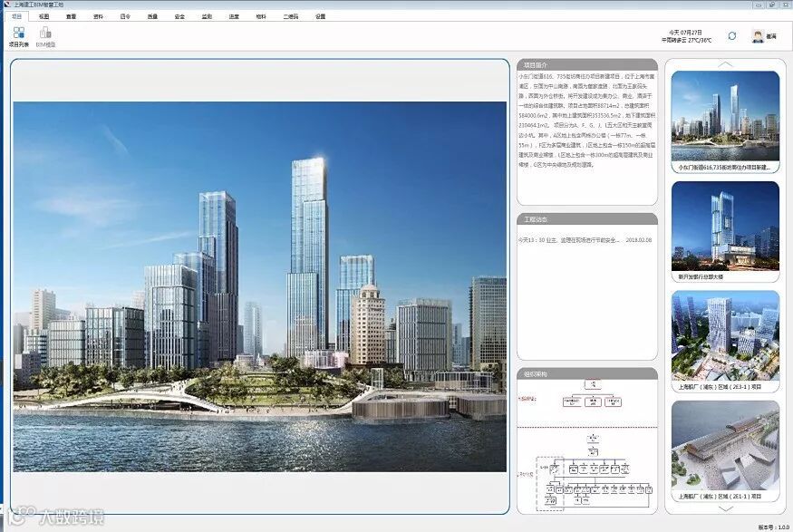
Task: Click the 今天 07月27日 date text
Action: point(685,33)
